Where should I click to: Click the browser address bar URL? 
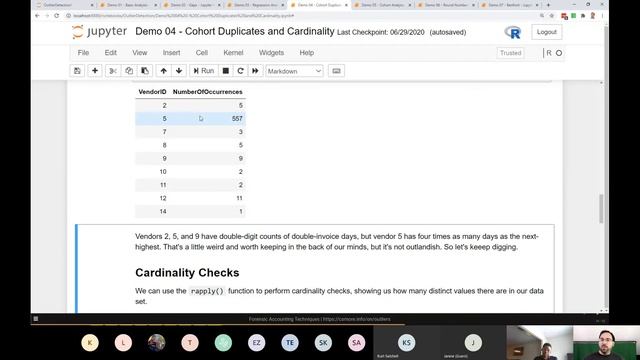184,16
